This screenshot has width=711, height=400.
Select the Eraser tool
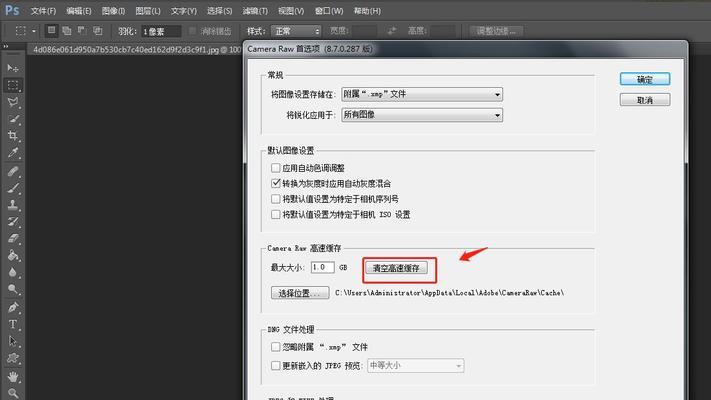pyautogui.click(x=13, y=239)
